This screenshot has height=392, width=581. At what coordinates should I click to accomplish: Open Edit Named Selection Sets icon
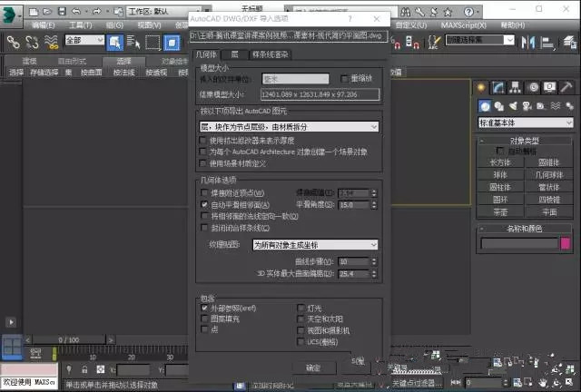[x=434, y=43]
